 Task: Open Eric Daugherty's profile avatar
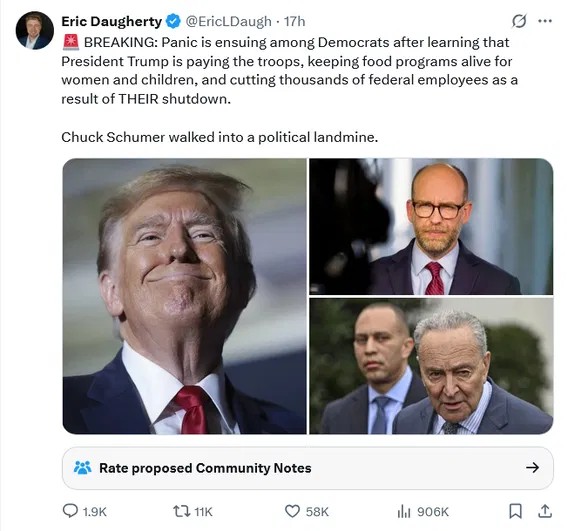pos(35,30)
